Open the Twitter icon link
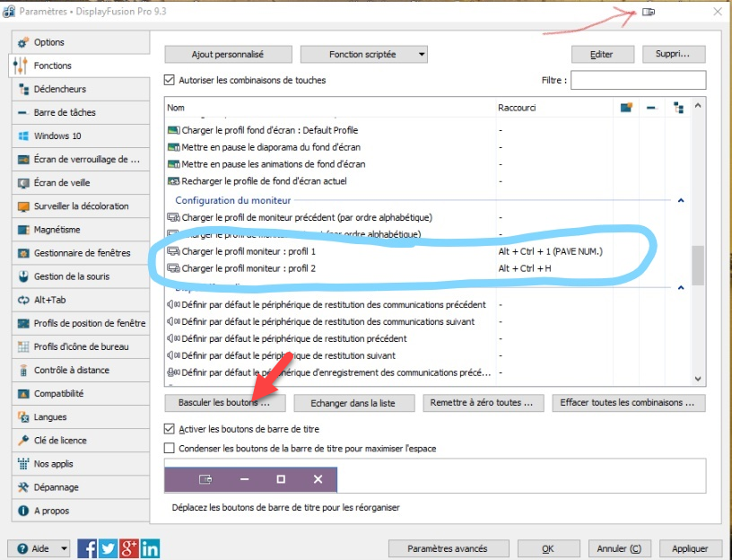The image size is (732, 560). (x=109, y=547)
